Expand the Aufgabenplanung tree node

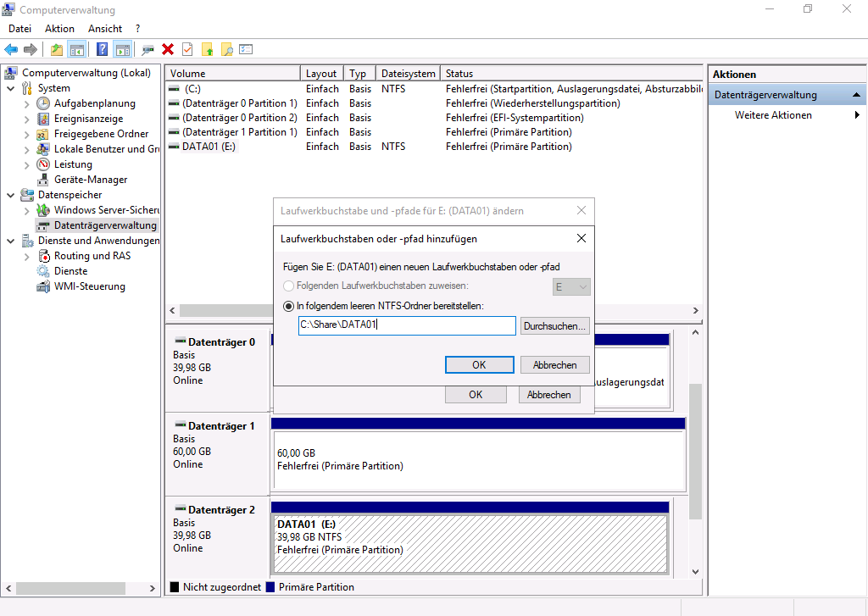point(27,103)
